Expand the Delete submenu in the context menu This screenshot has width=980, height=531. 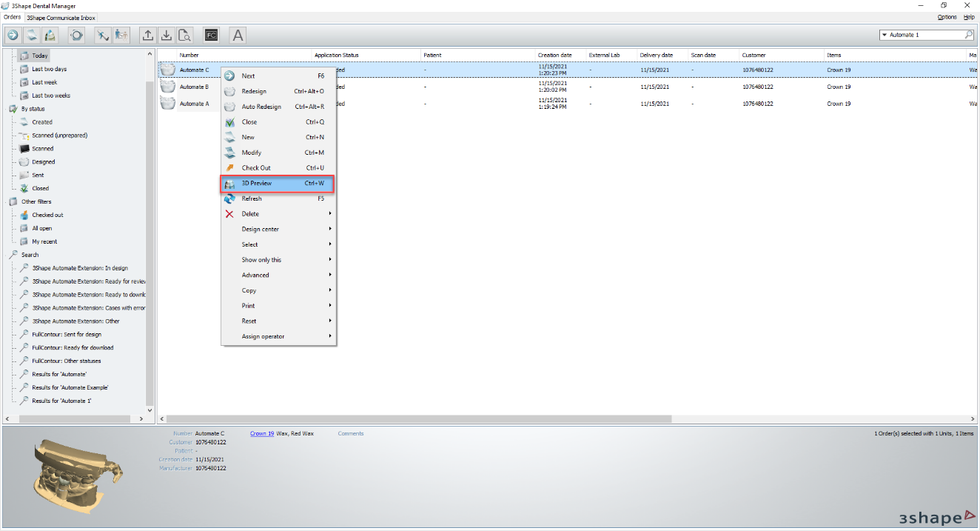click(x=249, y=213)
